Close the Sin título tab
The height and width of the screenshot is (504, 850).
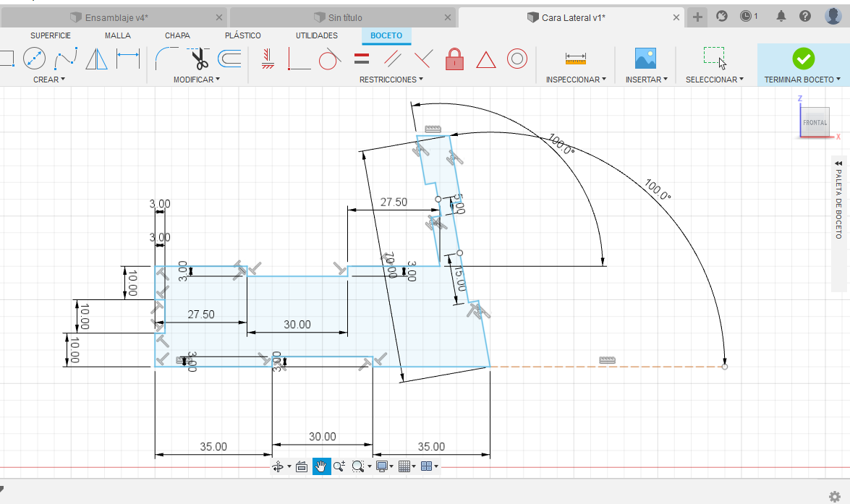[448, 17]
